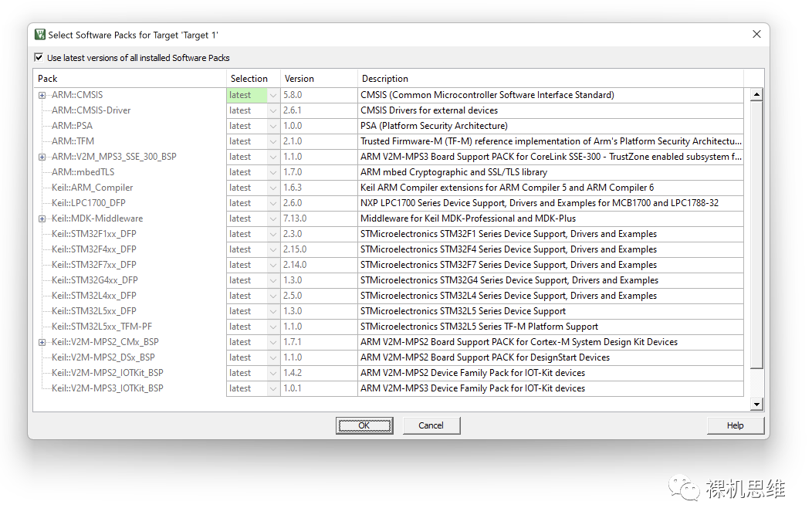Viewport: 812px width, 525px height.
Task: Open the selection dropdown for Keil::STM32F1xx_DFP
Action: click(x=273, y=234)
